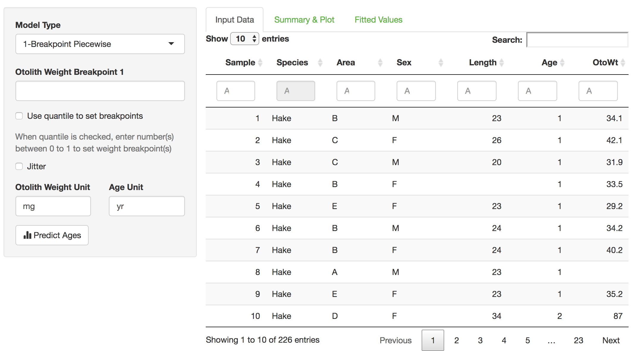Click Length column sort arrows
Screen dimensions: 644x351
pyautogui.click(x=502, y=63)
